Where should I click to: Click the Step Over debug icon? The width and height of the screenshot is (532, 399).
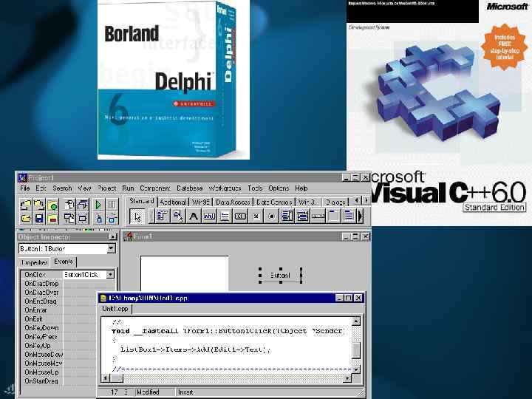click(112, 218)
